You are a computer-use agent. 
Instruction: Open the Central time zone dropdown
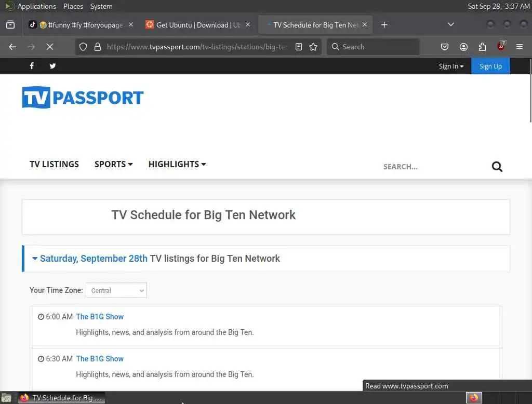click(x=116, y=290)
